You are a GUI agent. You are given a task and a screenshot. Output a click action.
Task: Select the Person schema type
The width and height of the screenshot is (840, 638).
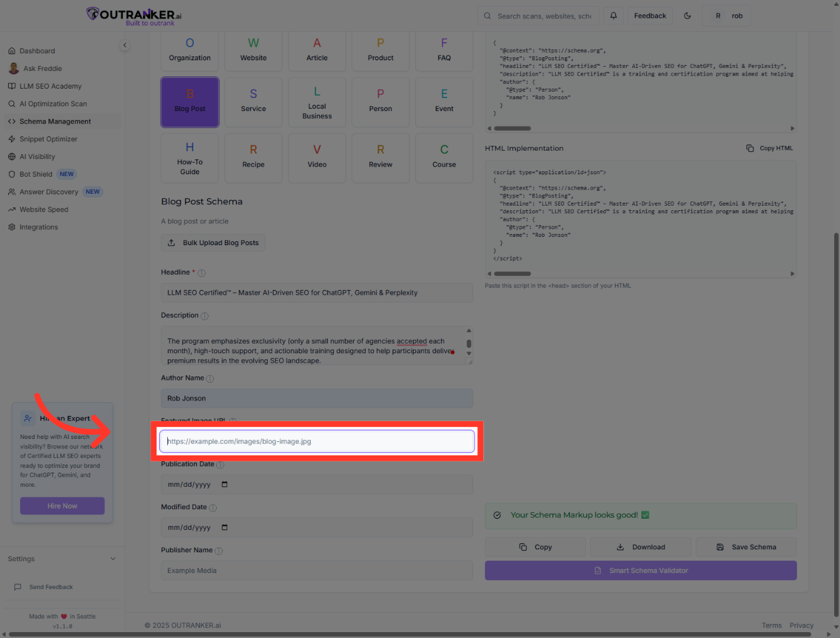coord(380,102)
